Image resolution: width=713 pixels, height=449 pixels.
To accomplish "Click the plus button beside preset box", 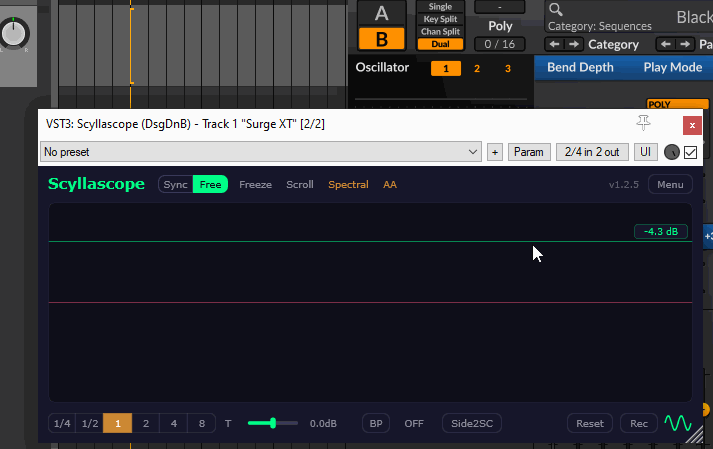I will coord(494,152).
